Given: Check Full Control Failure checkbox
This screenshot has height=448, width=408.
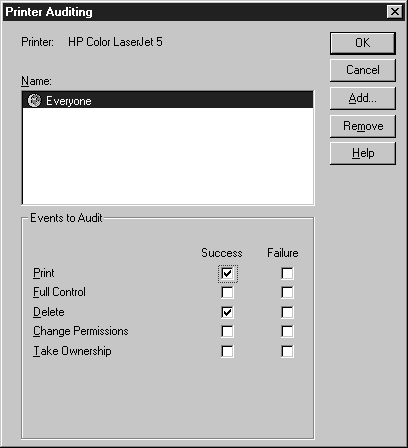Looking at the screenshot, I should (287, 293).
